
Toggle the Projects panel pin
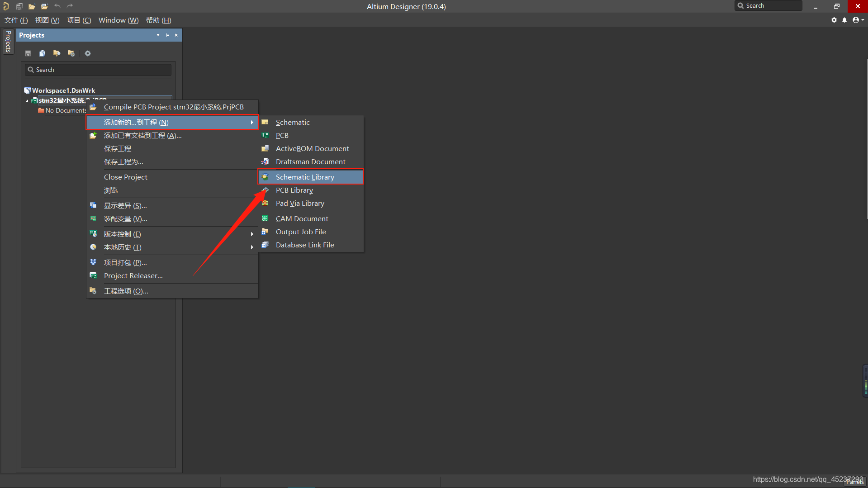point(167,35)
